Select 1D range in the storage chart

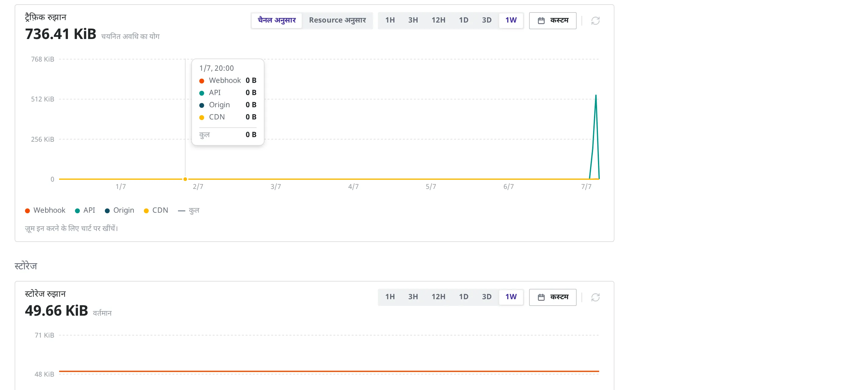click(x=463, y=297)
